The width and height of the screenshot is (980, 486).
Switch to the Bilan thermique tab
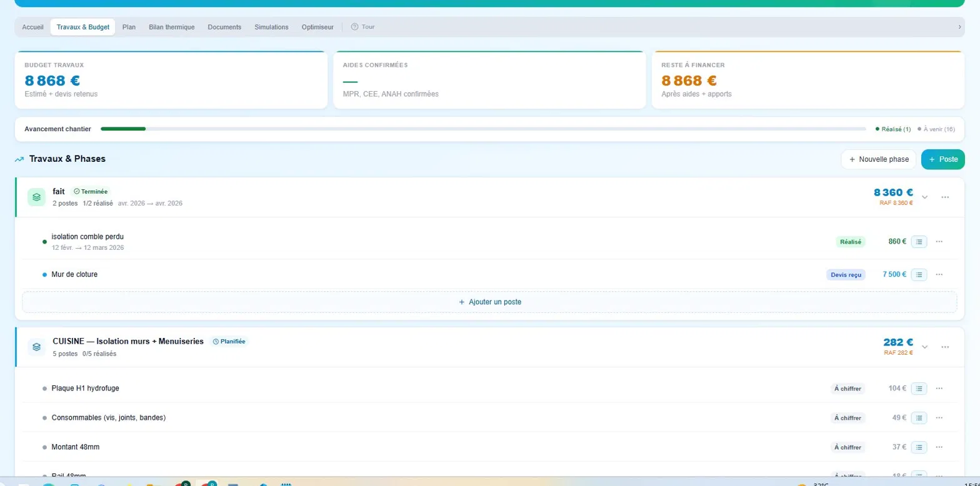pos(172,27)
